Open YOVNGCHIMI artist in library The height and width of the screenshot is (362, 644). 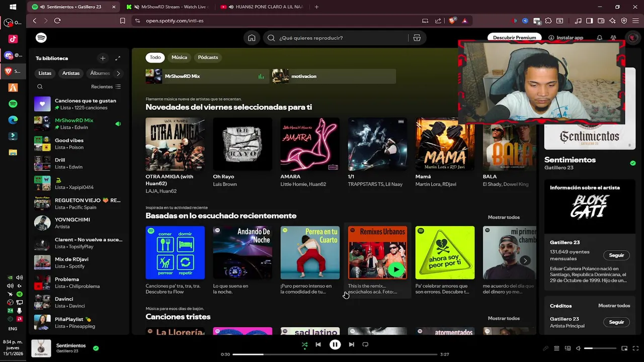tap(79, 223)
